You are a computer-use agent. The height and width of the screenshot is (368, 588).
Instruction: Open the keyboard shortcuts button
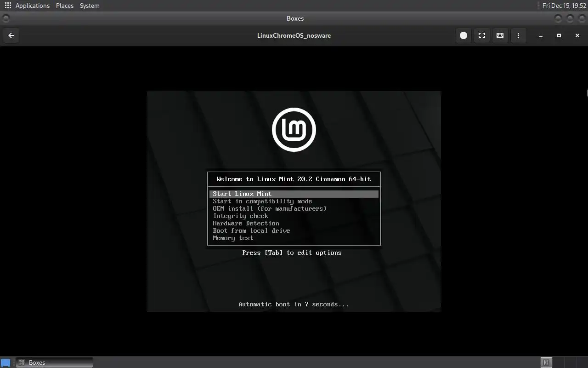point(500,35)
